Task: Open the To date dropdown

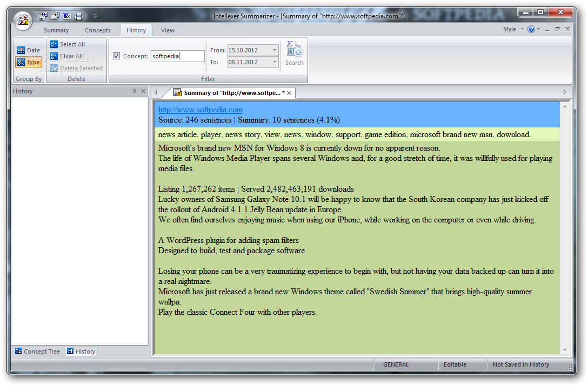Action: (x=275, y=62)
